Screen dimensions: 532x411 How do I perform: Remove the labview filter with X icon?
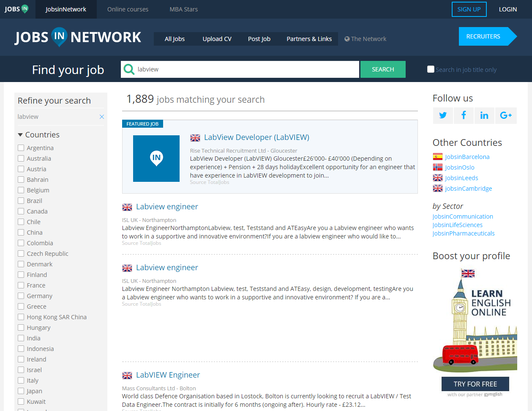[101, 117]
